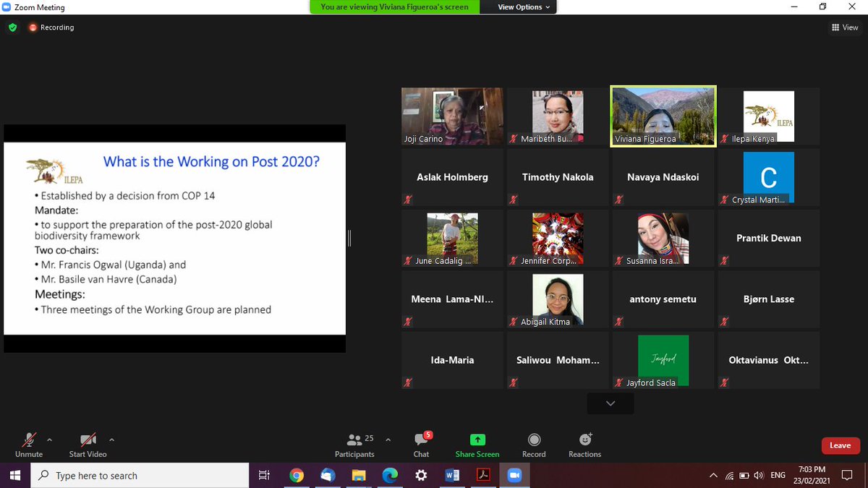Click the green Share Screen button
Viewport: 868px width, 488px height.
(477, 445)
